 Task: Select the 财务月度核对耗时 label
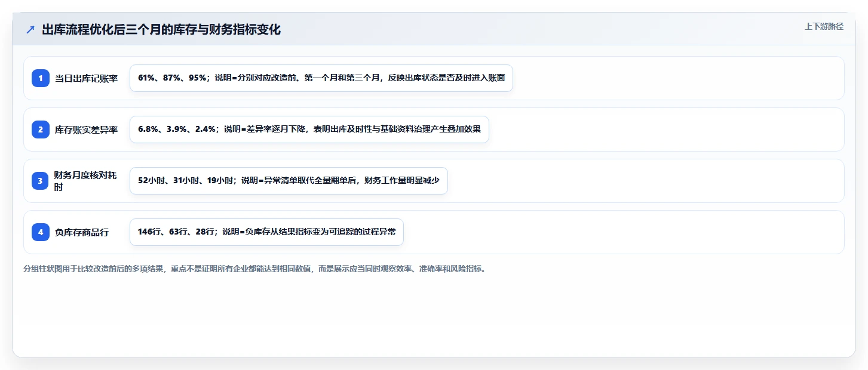(x=87, y=181)
